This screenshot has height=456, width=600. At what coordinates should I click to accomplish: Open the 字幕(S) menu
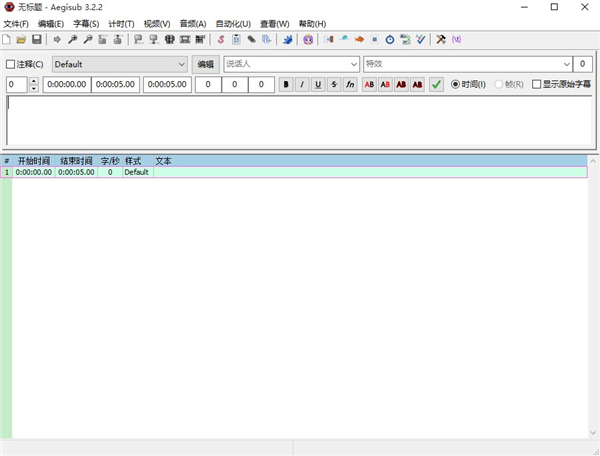(86, 24)
